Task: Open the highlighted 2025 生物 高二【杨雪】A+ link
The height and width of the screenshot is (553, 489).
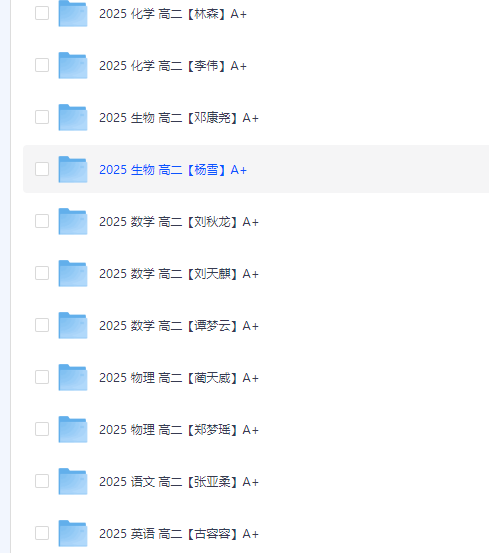Action: coord(173,170)
